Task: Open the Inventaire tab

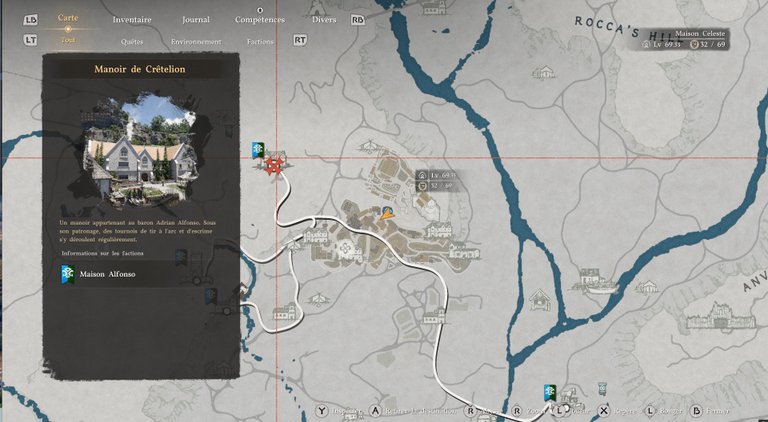Action: click(133, 20)
